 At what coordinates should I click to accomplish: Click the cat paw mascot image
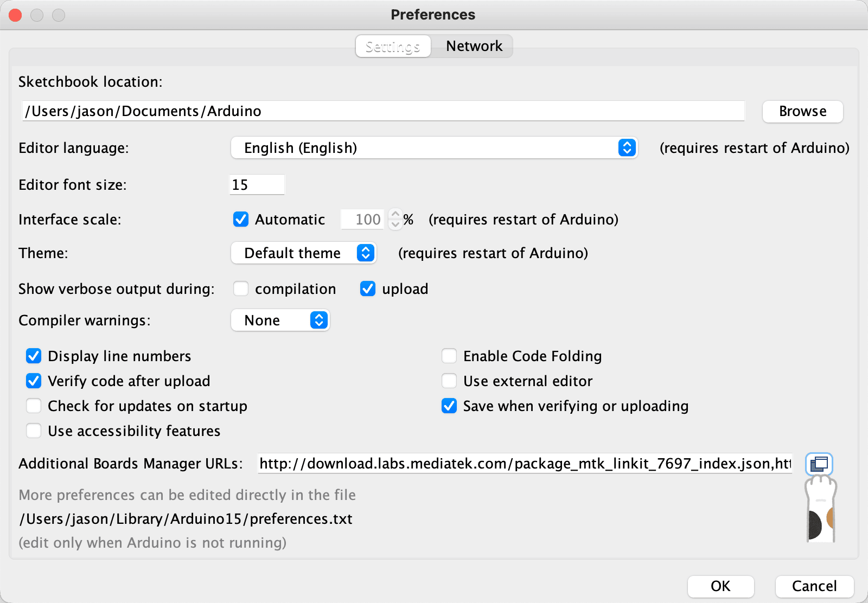(x=820, y=510)
